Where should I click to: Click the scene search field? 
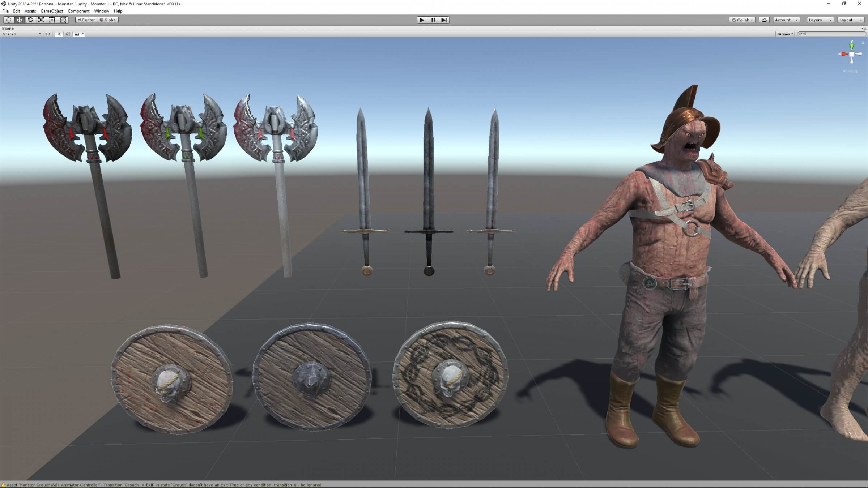tap(832, 34)
